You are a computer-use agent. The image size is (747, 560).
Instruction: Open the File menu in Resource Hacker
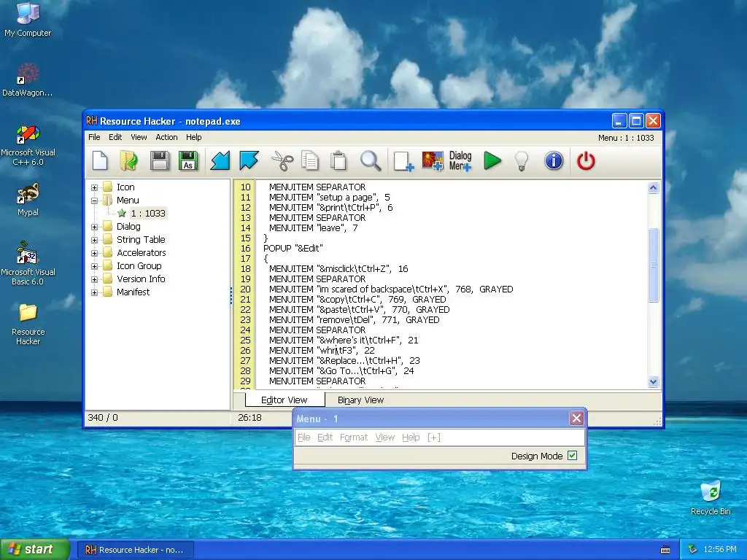pyautogui.click(x=94, y=137)
